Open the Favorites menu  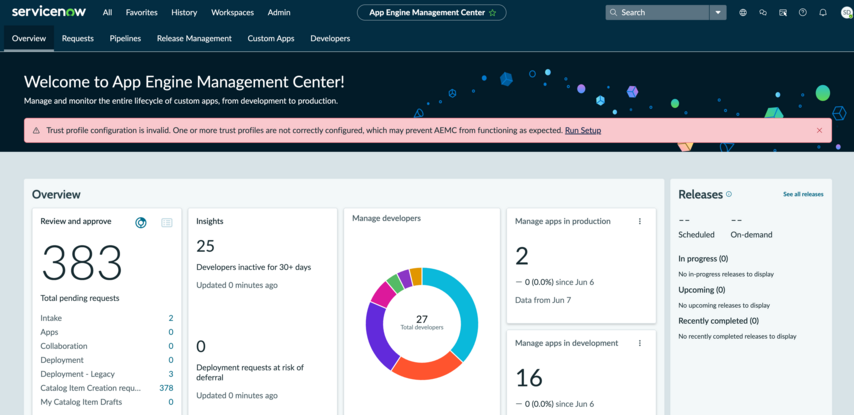click(142, 13)
